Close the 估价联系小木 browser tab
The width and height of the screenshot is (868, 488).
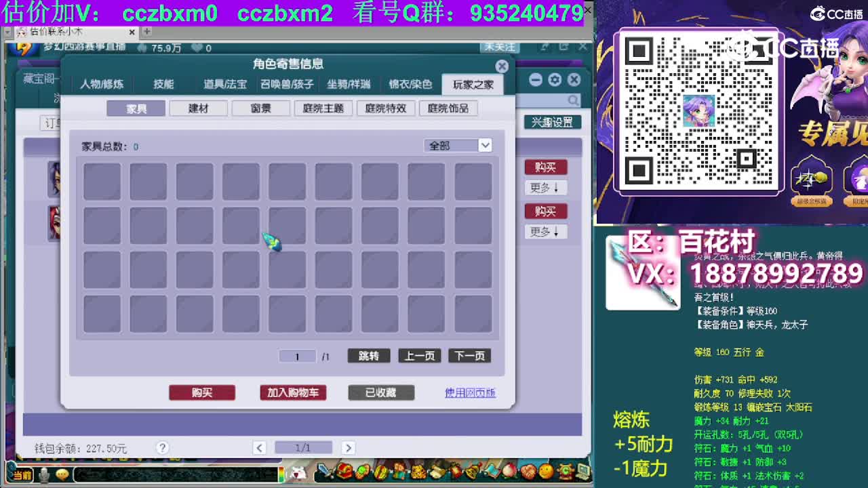[x=132, y=32]
